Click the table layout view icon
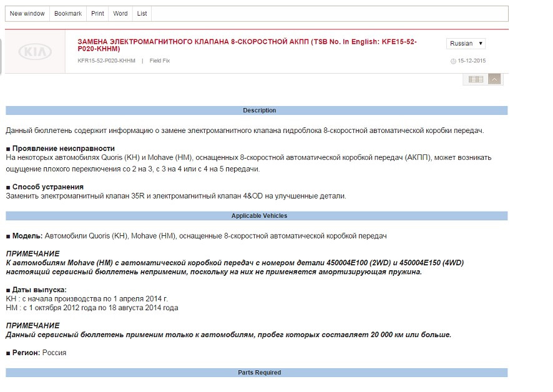 (476, 79)
